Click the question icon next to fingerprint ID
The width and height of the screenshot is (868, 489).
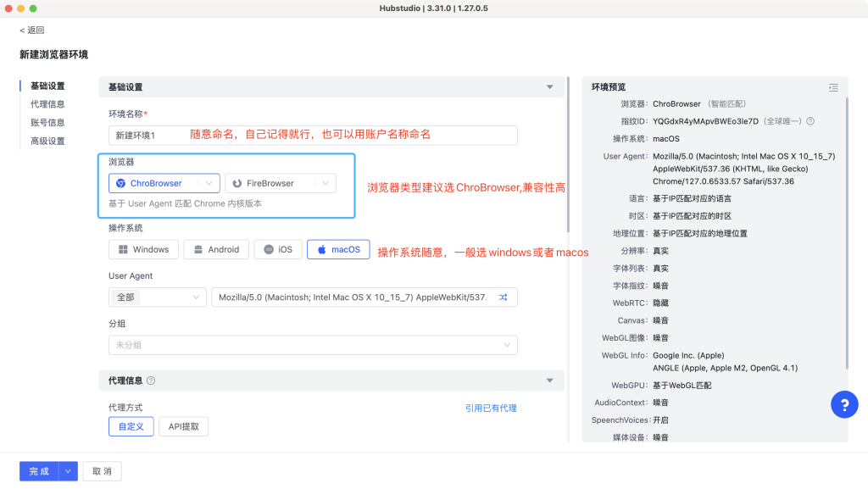(810, 121)
